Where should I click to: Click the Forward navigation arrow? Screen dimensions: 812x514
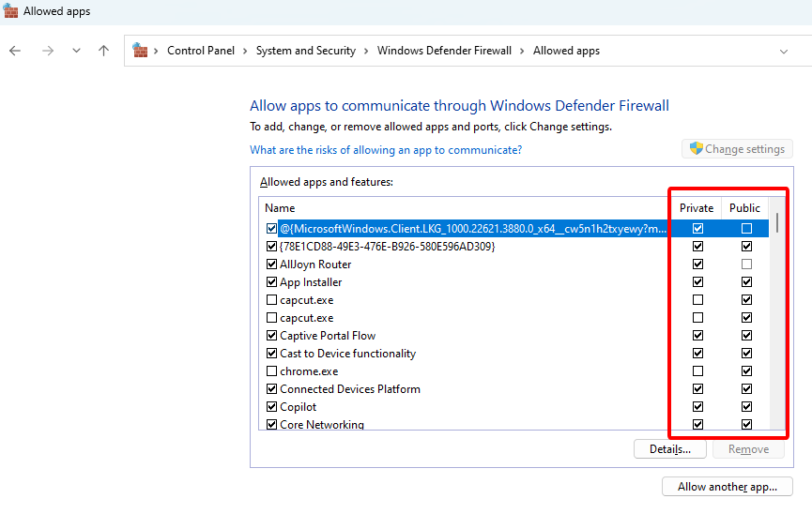pyautogui.click(x=48, y=51)
